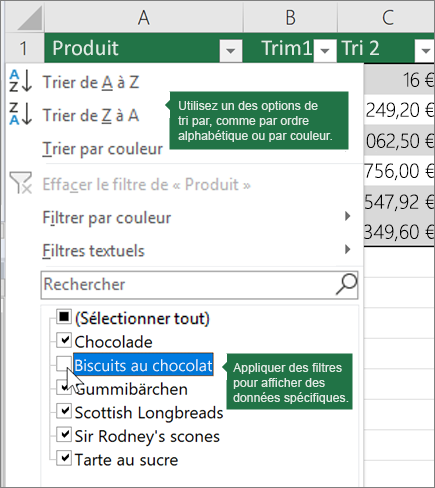Click the Sir Rodney's scones label
This screenshot has width=435, height=488.
[147, 436]
